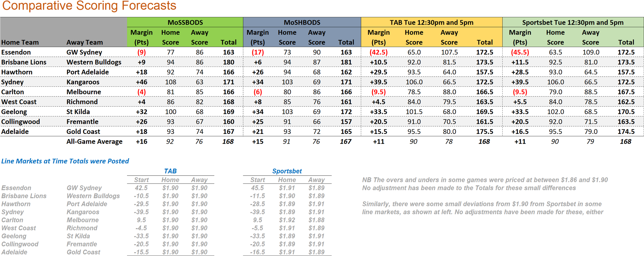The height and width of the screenshot is (256, 644).
Task: Select West Coast Sportsbet margin +5.5
Action: click(x=520, y=102)
